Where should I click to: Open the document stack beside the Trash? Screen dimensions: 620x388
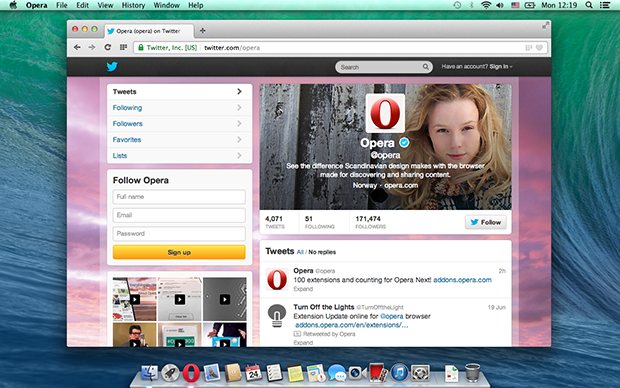point(451,373)
